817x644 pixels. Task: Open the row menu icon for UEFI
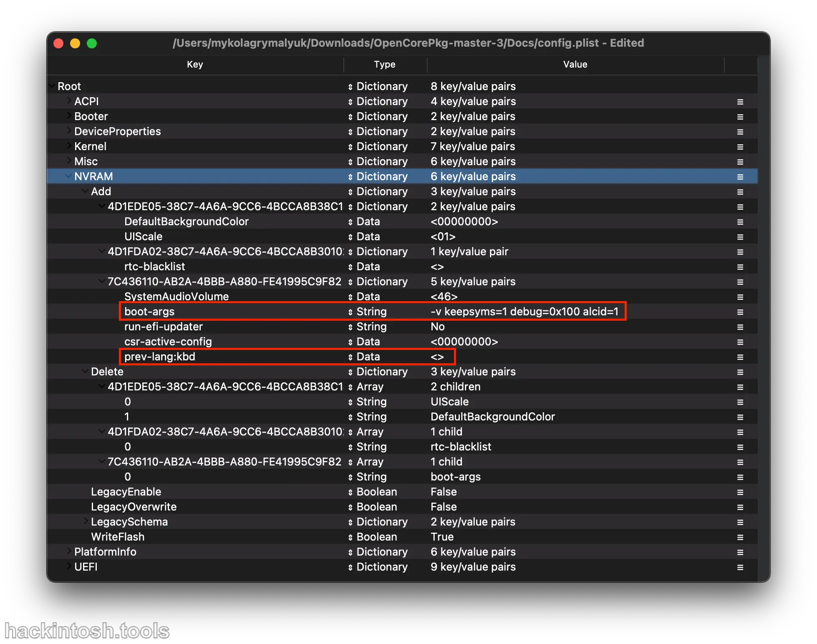tap(740, 567)
